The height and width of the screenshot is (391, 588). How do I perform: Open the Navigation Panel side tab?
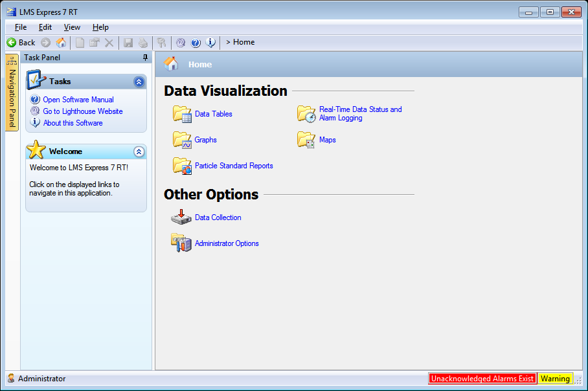[12, 93]
